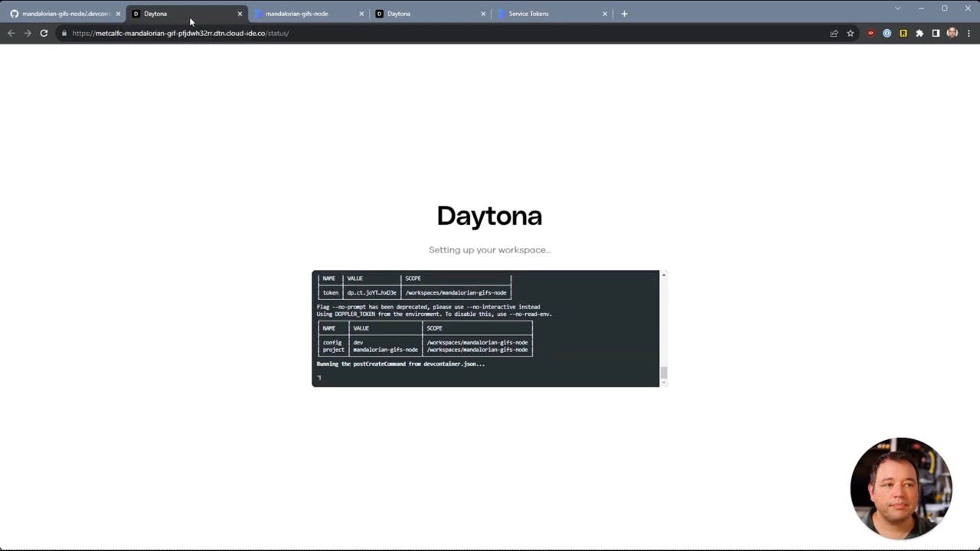
Task: Click the browser forward arrow
Action: coord(28,33)
